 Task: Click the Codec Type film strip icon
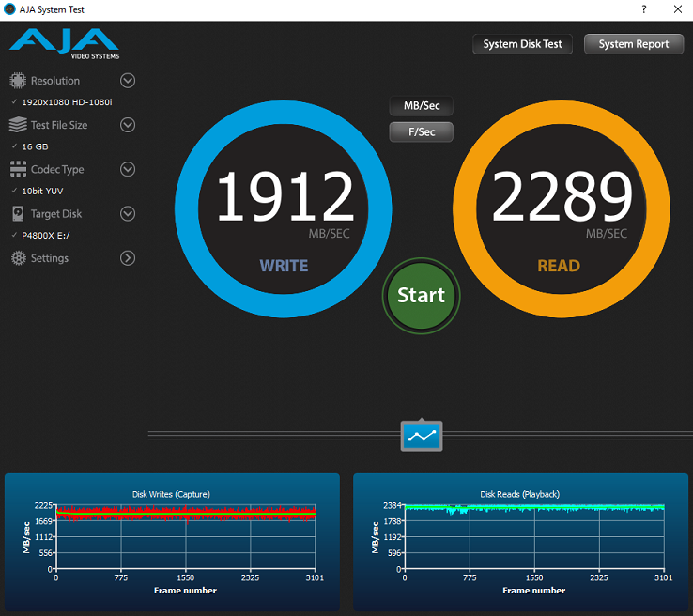(18, 169)
